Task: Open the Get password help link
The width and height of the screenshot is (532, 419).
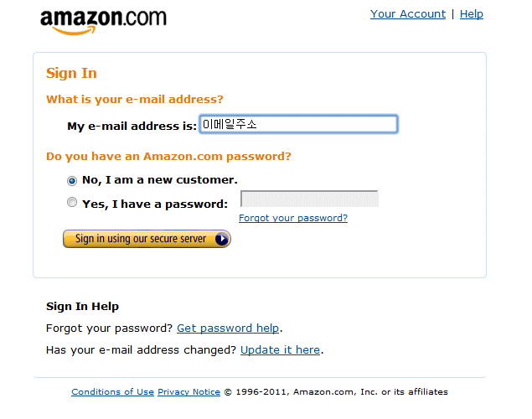Action: click(228, 328)
